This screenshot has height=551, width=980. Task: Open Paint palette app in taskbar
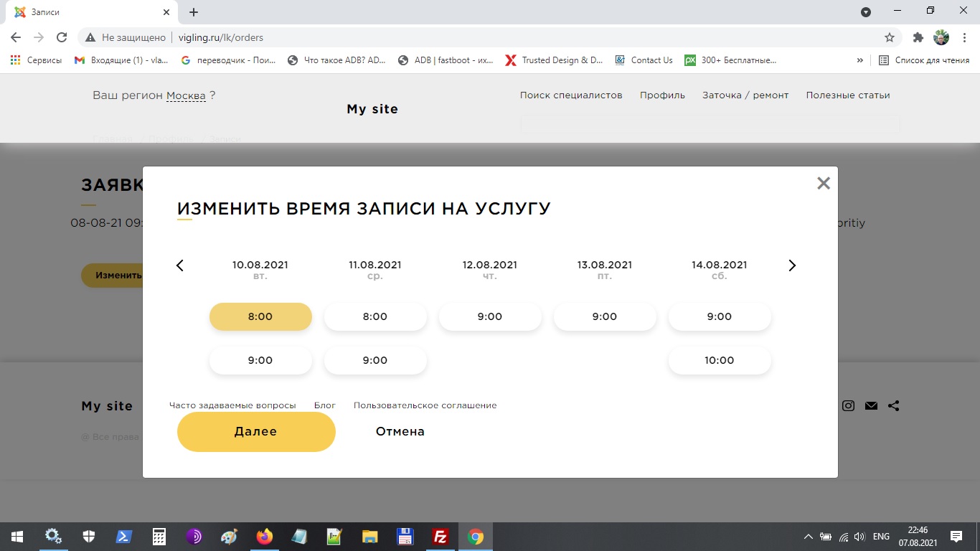coord(229,537)
